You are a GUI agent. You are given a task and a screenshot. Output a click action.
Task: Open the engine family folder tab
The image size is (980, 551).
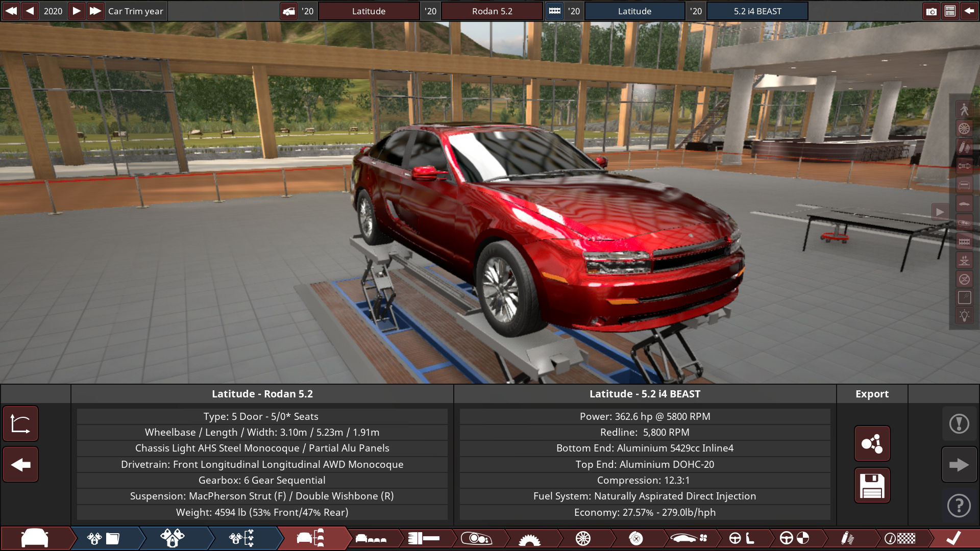tap(104, 538)
